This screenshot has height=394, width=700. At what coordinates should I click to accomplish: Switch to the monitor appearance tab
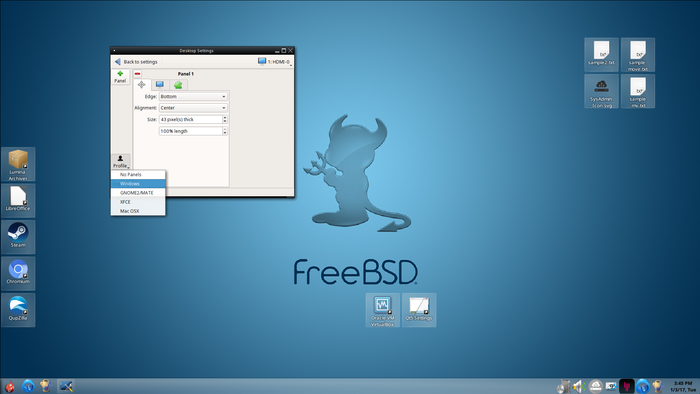(160, 85)
